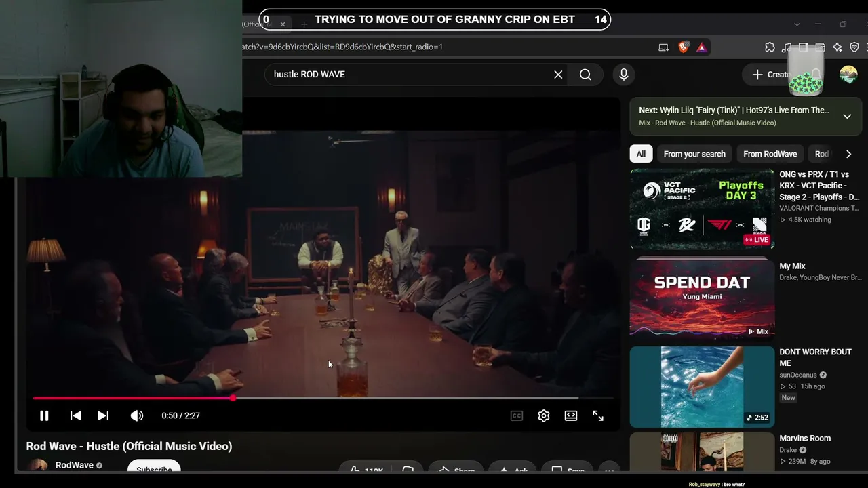Enter fullscreen on the video player
The image size is (868, 488).
click(x=598, y=415)
